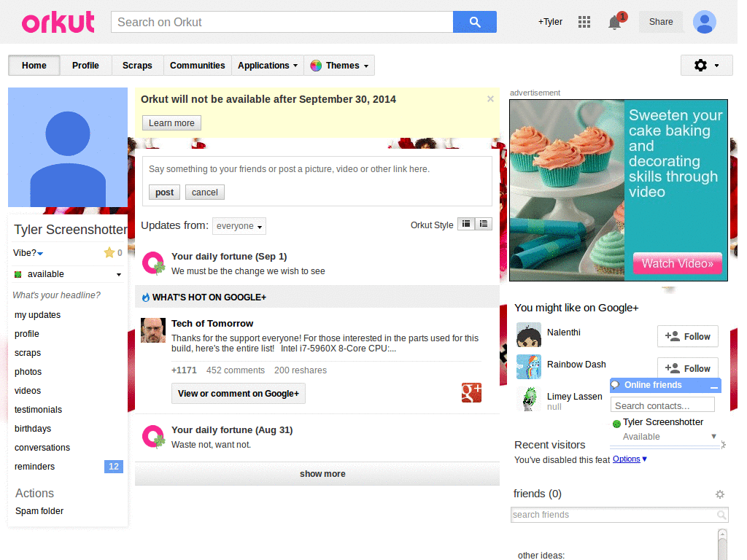Open reminders in sidebar
Viewport: 747px width, 560px height.
click(x=35, y=467)
